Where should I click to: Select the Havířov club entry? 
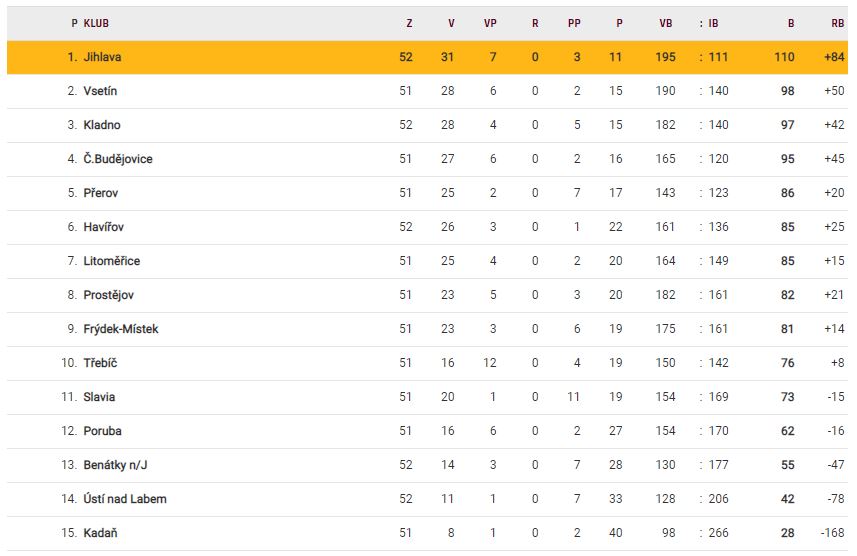pos(102,227)
